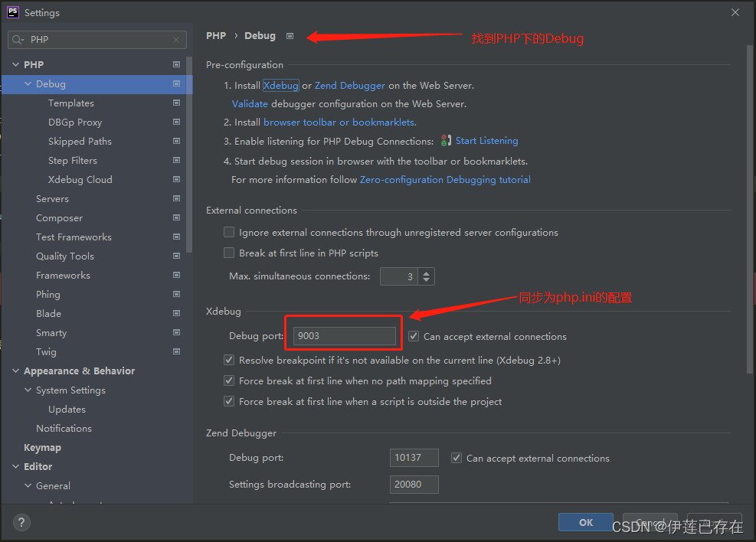This screenshot has width=756, height=542.
Task: Select DBGp Proxy in the settings tree
Action: point(75,122)
